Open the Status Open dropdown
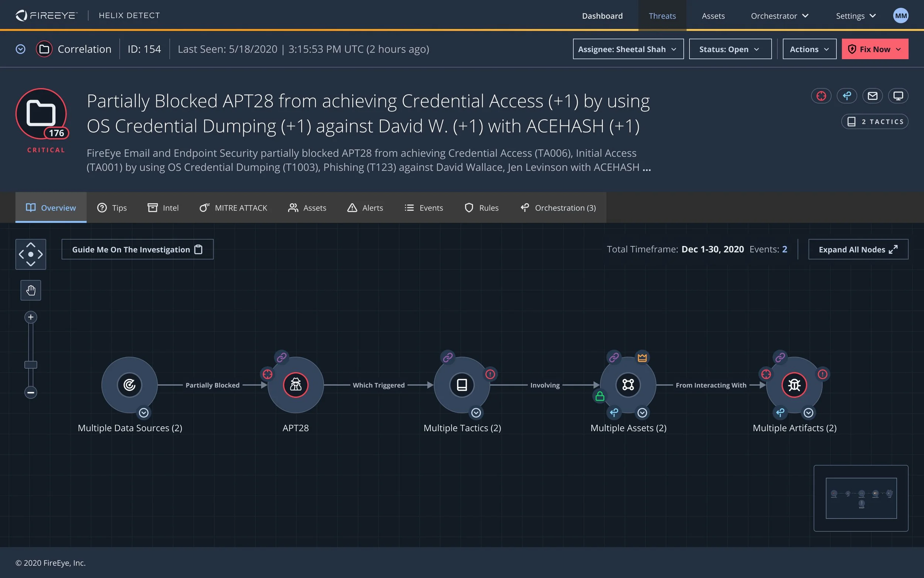924x578 pixels. [730, 49]
